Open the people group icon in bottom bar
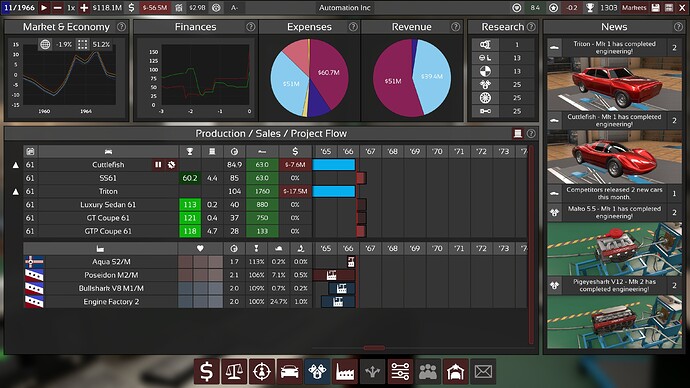The width and height of the screenshot is (690, 388). pyautogui.click(x=428, y=372)
